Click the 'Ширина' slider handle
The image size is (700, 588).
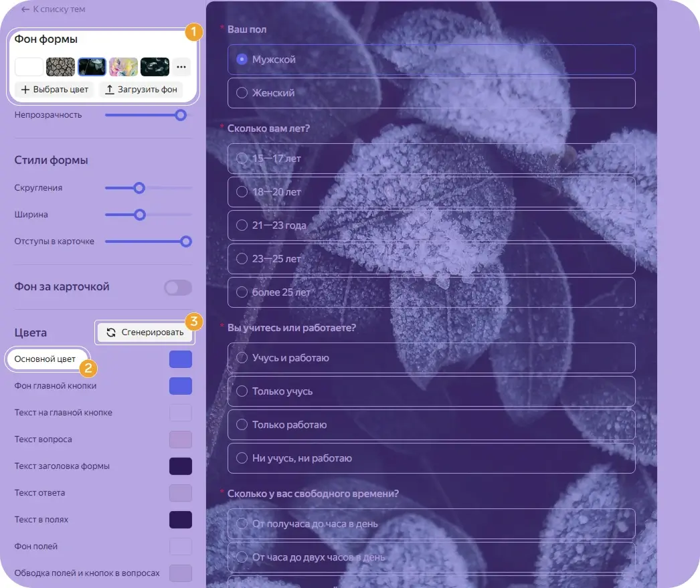pyautogui.click(x=140, y=215)
